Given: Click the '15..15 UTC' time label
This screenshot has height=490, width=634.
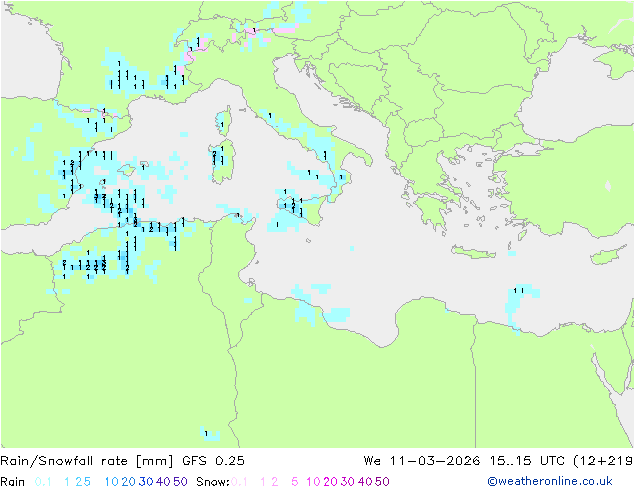Looking at the screenshot, I should [x=527, y=461].
